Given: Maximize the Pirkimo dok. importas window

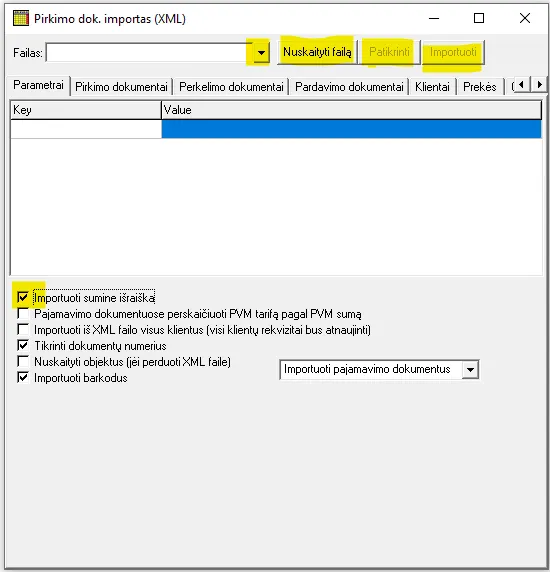Looking at the screenshot, I should [x=479, y=18].
